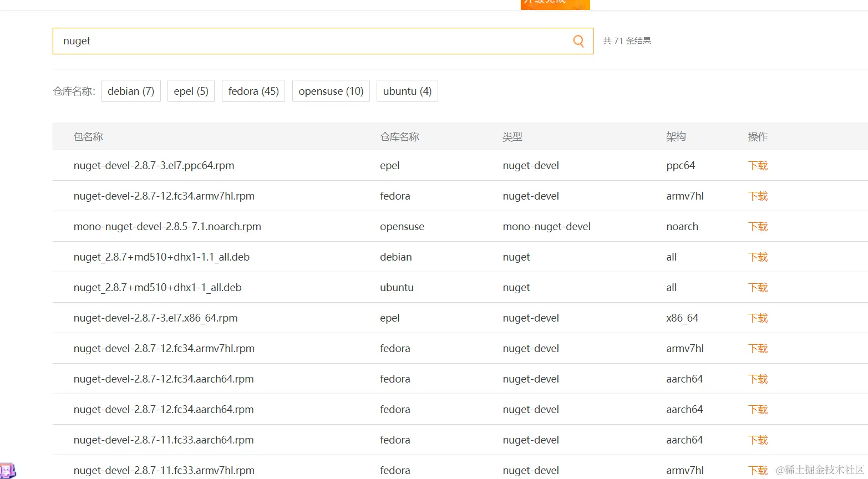
Task: Click the opensuse repository cell
Action: coord(402,227)
